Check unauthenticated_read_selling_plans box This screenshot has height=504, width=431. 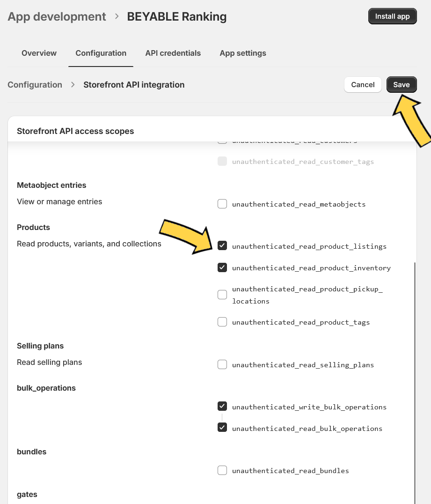[222, 364]
